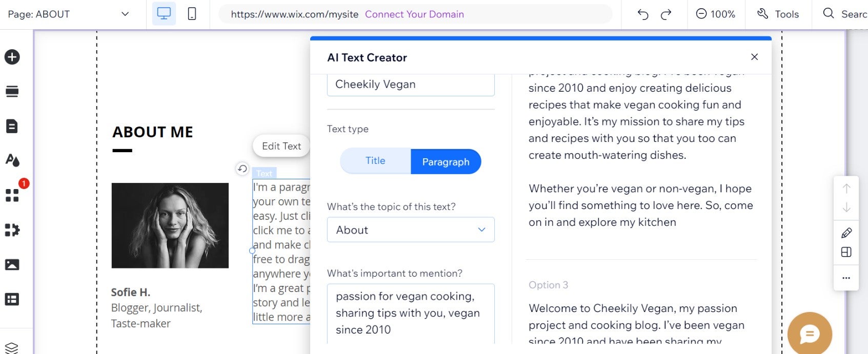This screenshot has height=354, width=868.
Task: Open the Add Elements plus icon
Action: point(12,57)
